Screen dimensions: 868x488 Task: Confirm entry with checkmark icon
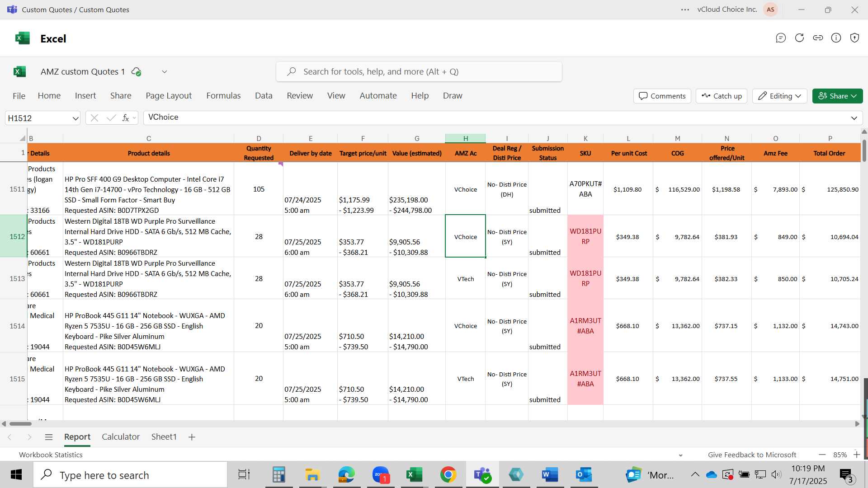click(x=111, y=118)
